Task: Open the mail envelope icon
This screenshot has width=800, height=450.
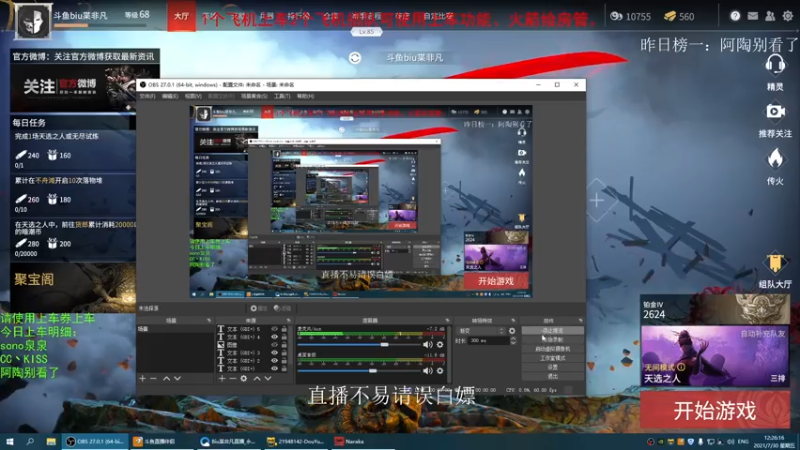Action: click(753, 16)
